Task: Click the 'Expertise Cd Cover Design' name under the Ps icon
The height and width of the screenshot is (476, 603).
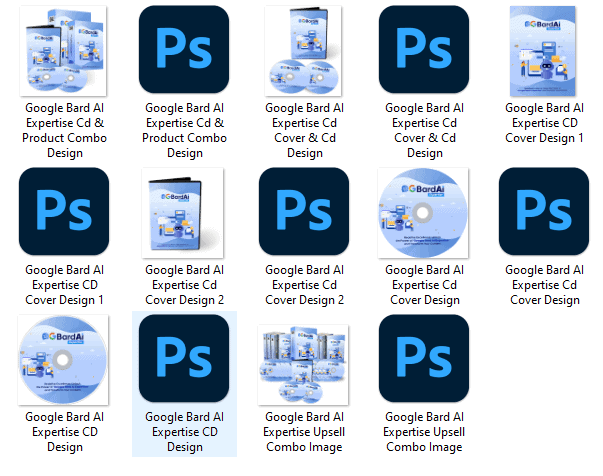Action: pyautogui.click(x=545, y=285)
